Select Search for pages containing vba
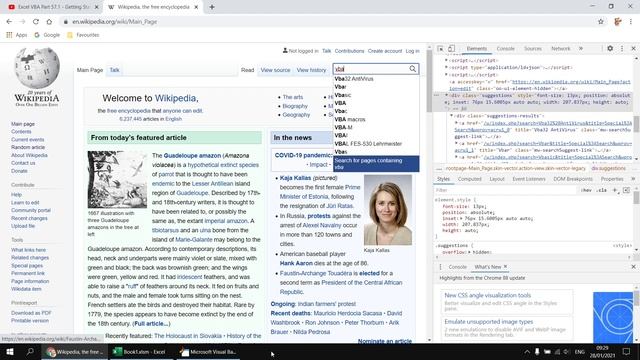The width and height of the screenshot is (640, 360). pos(376,164)
